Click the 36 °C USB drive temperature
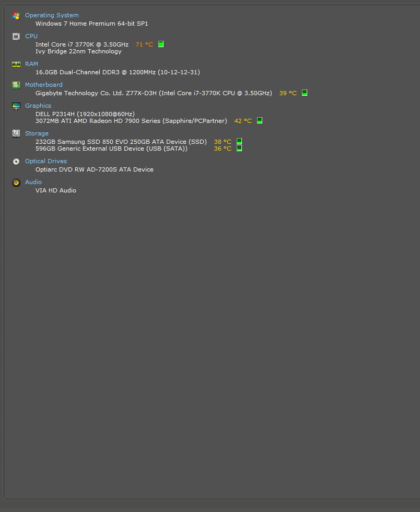 coord(223,149)
